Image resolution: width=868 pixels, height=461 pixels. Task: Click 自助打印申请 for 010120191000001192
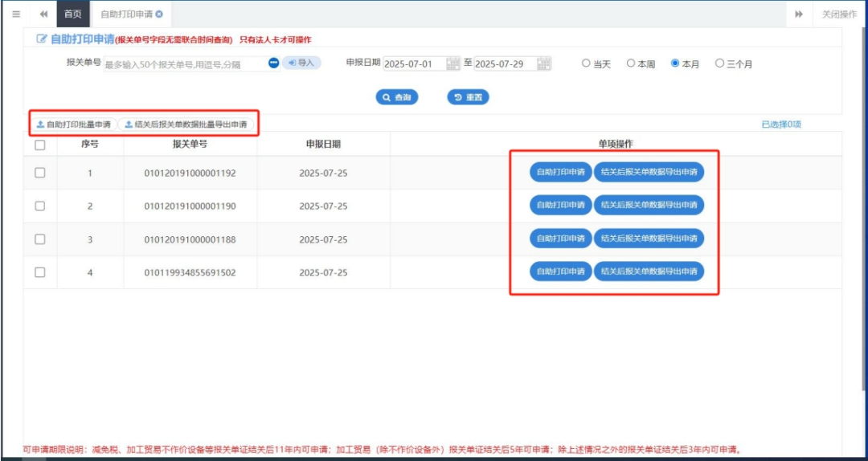pos(561,172)
